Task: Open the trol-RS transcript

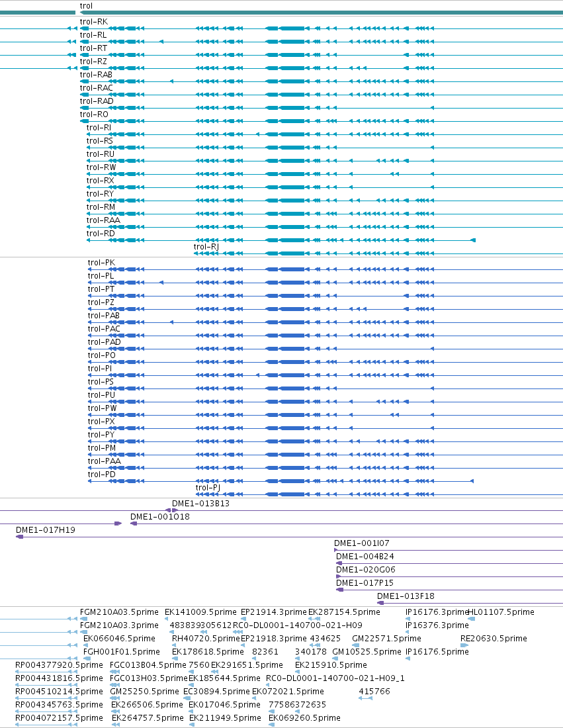Action: coord(99,141)
